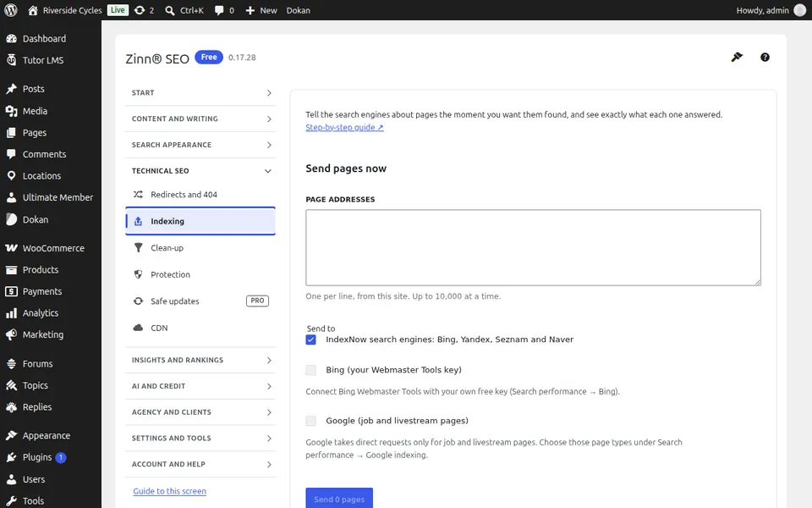
Task: Click the Redirects and 404 shuffle icon
Action: tap(138, 195)
